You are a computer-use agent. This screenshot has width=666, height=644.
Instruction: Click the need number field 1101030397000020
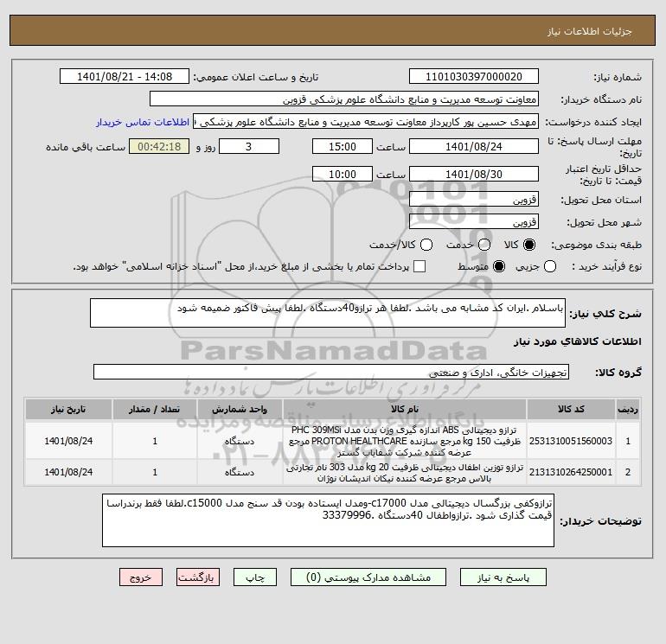(x=474, y=76)
